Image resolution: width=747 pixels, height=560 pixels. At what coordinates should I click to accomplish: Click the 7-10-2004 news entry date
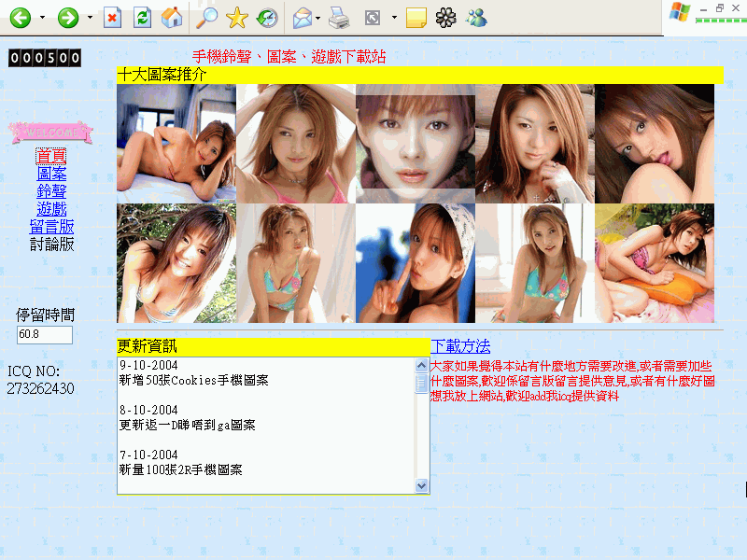click(148, 455)
